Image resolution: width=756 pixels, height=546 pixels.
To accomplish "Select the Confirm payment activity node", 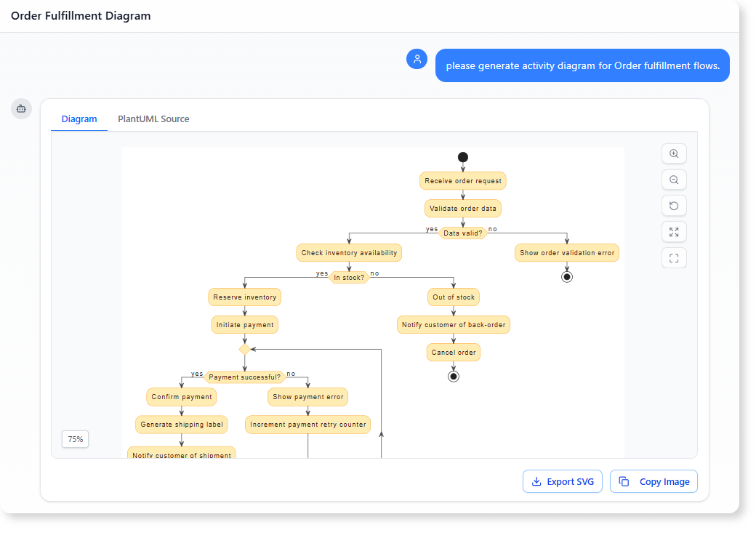I will [181, 397].
